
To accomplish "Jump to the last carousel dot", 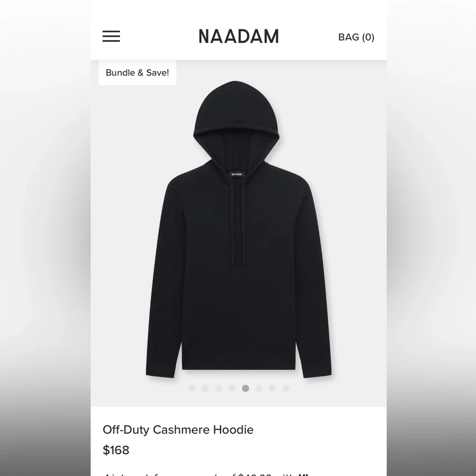I will coord(286,388).
